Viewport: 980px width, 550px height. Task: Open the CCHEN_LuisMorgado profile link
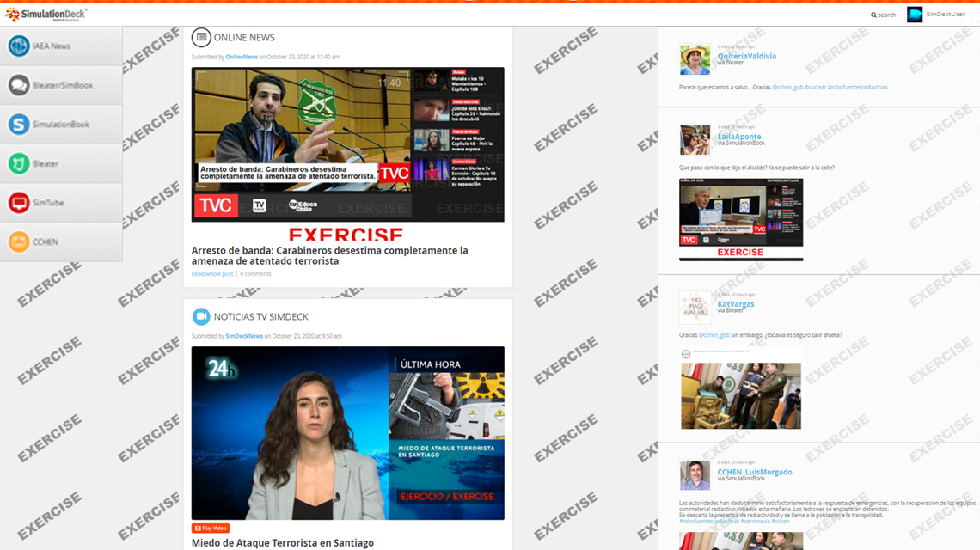[755, 472]
